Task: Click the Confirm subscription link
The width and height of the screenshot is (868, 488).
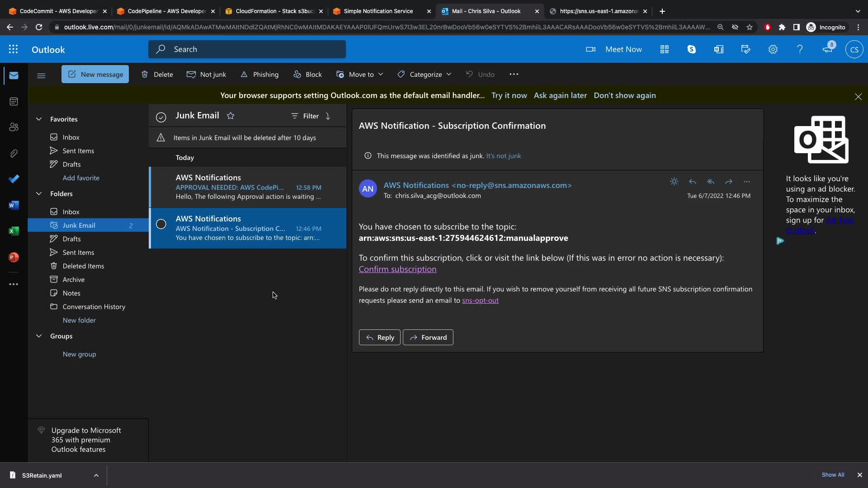Action: (x=397, y=269)
